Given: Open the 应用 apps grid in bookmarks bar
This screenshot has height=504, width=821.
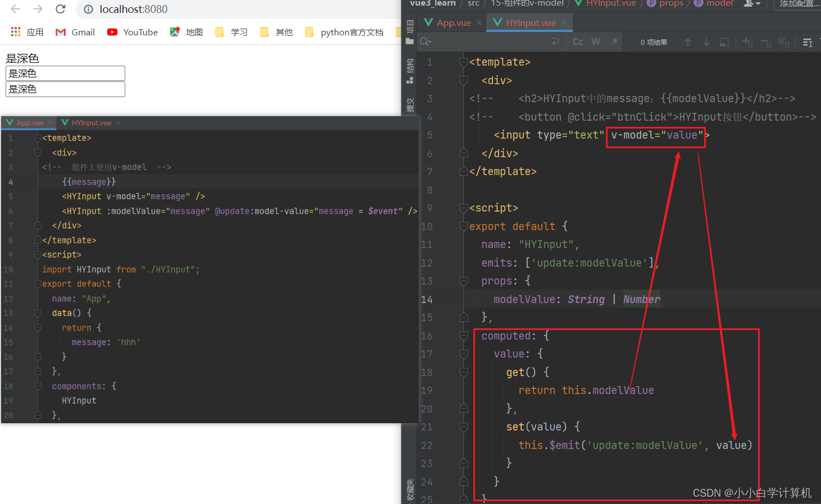Looking at the screenshot, I should (27, 32).
